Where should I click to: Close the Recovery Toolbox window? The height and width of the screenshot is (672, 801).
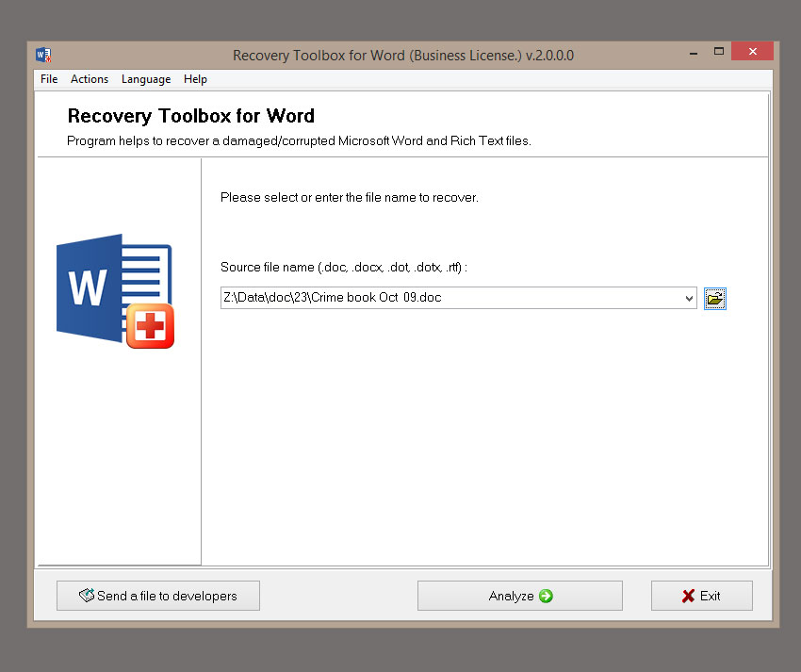coord(753,52)
